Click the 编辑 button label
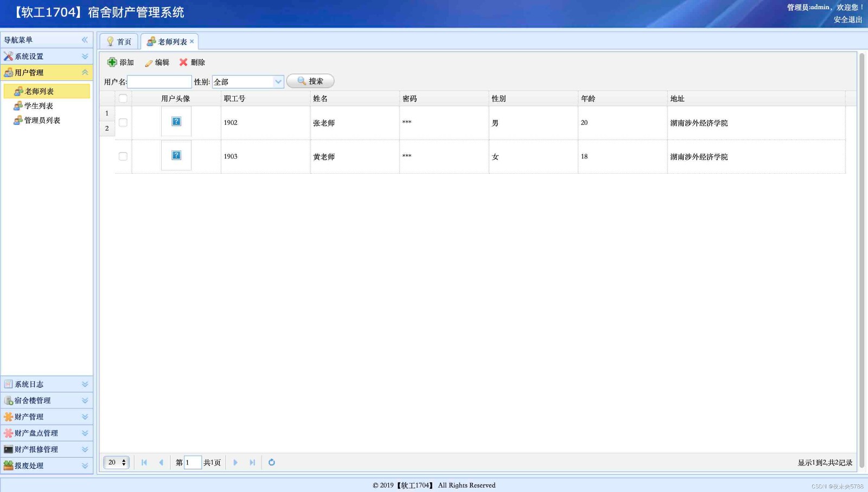Screen dimensions: 868x492 coord(162,62)
